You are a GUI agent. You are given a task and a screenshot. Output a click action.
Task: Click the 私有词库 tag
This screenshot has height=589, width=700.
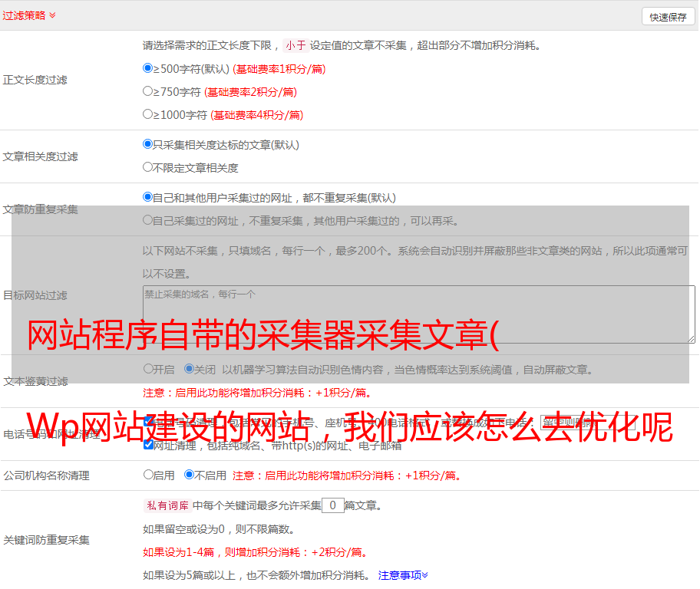point(168,505)
